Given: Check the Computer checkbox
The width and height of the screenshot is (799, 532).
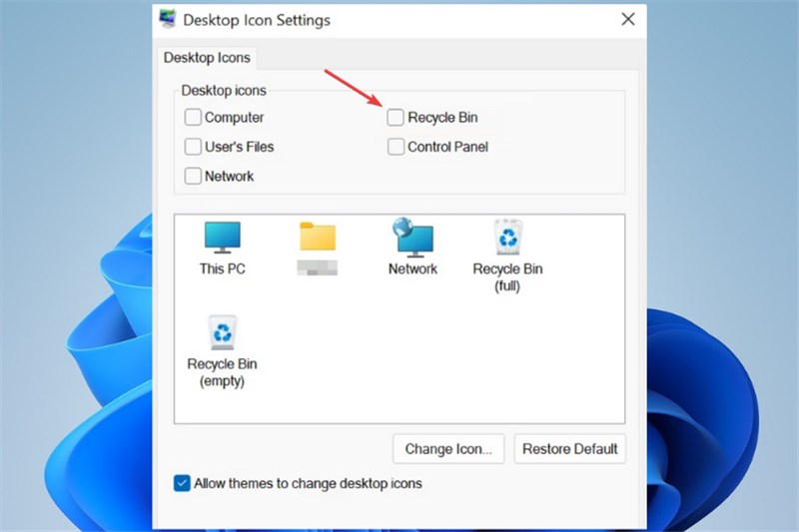Looking at the screenshot, I should coord(193,117).
